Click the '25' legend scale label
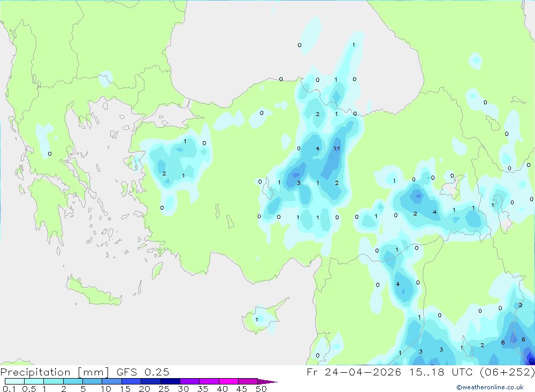This screenshot has width=535, height=392. [x=164, y=389]
